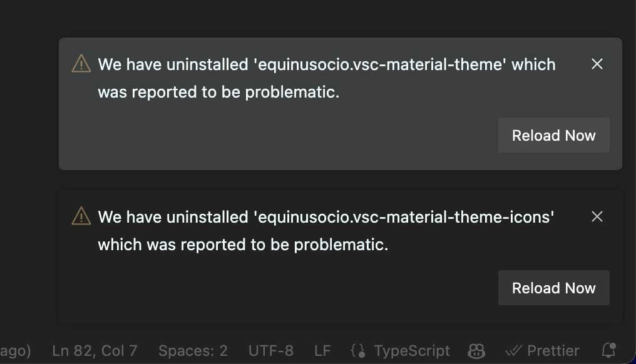The width and height of the screenshot is (636, 364).
Task: Change the UTF-8 file encoding
Action: click(270, 351)
